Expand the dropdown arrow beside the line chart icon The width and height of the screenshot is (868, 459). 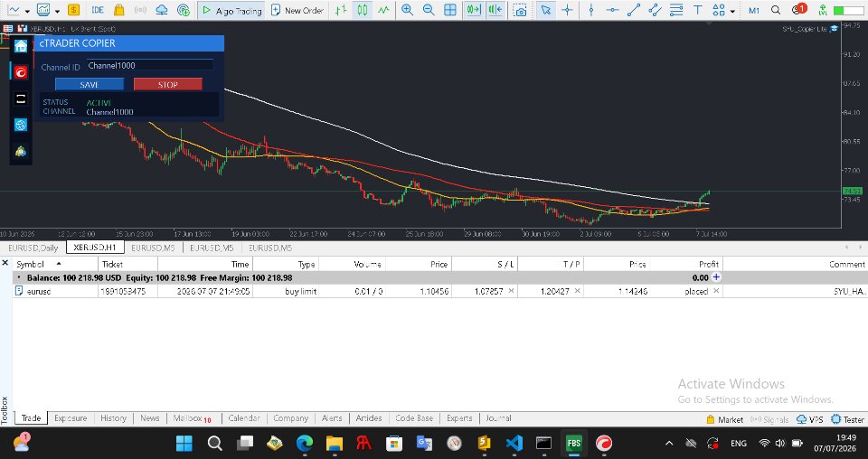26,11
